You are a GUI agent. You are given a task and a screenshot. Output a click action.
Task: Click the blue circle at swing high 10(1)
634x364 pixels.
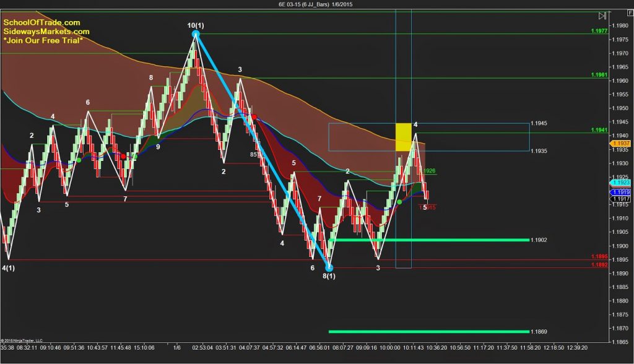196,34
